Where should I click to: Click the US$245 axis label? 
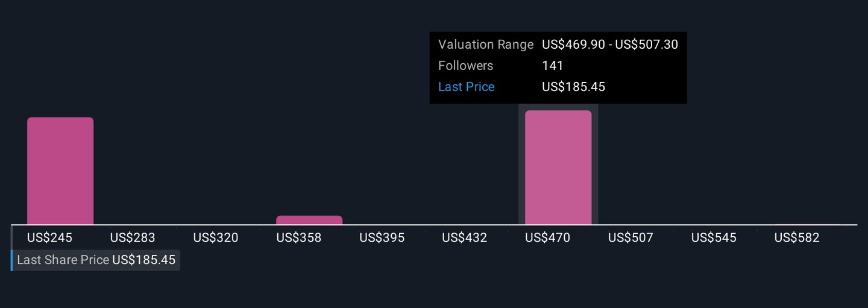(x=49, y=237)
